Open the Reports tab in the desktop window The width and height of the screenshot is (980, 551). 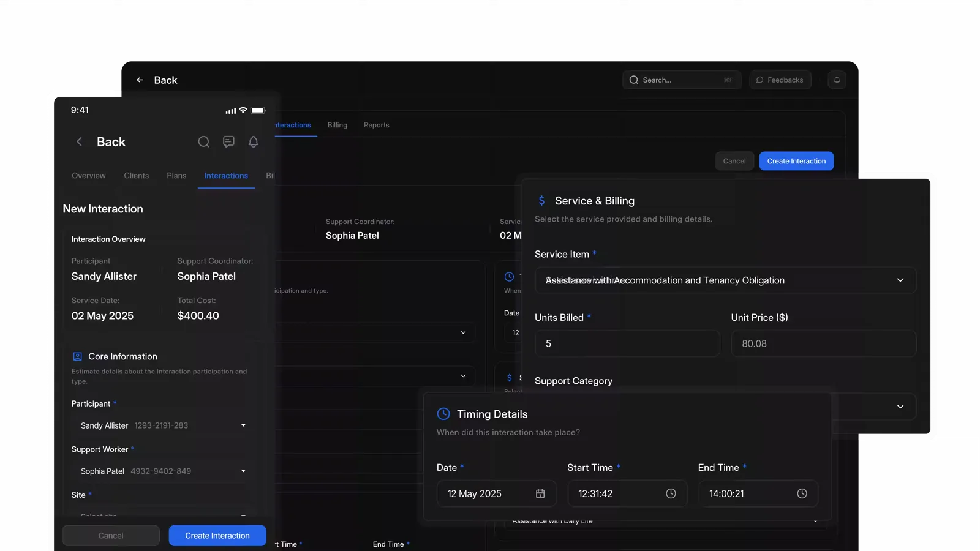377,125
